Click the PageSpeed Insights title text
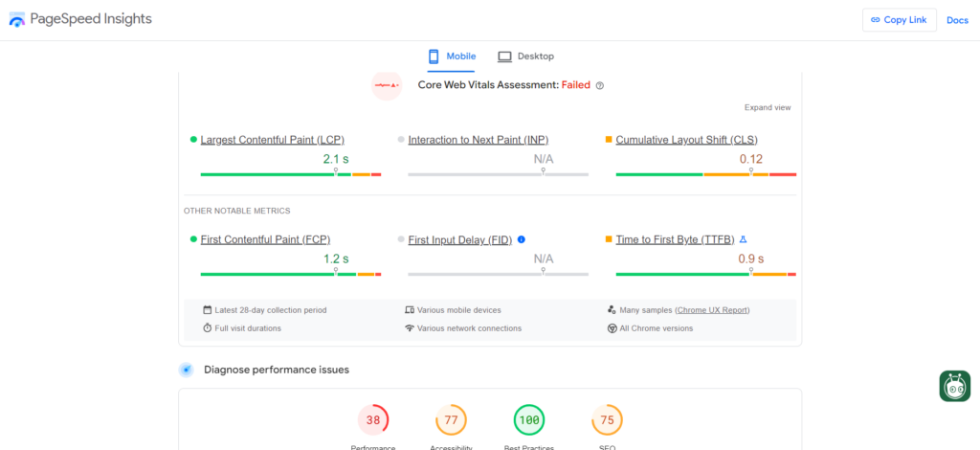980x450 pixels. coord(91,19)
